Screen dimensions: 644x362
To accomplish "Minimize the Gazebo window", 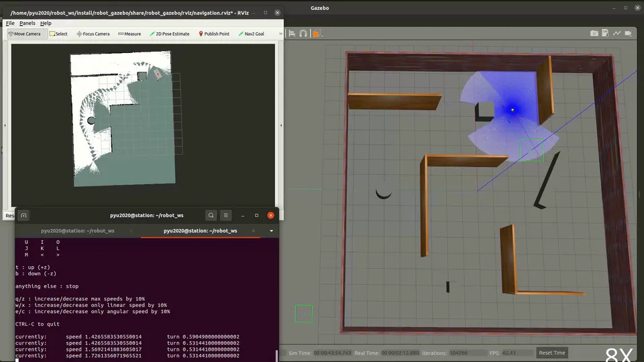I will click(614, 8).
